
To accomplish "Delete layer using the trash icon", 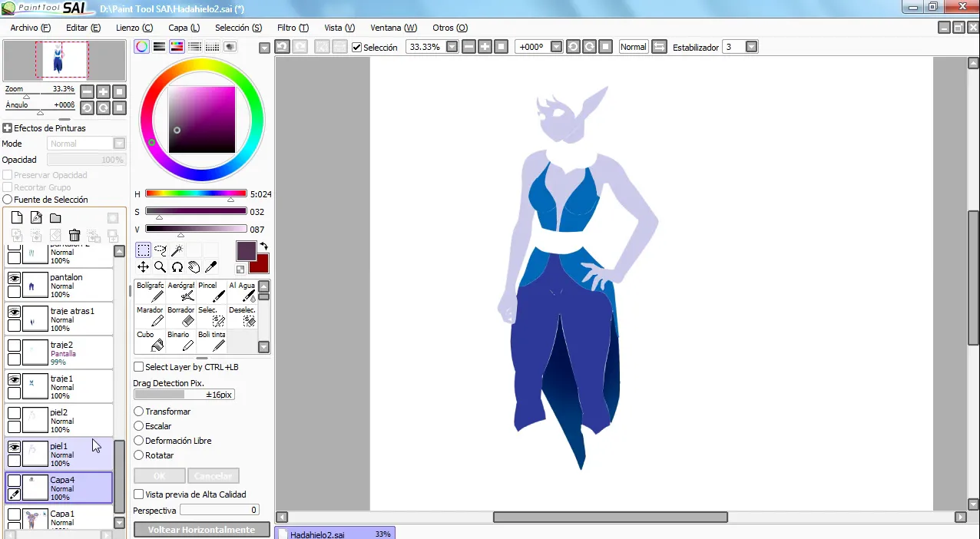I will [x=74, y=236].
